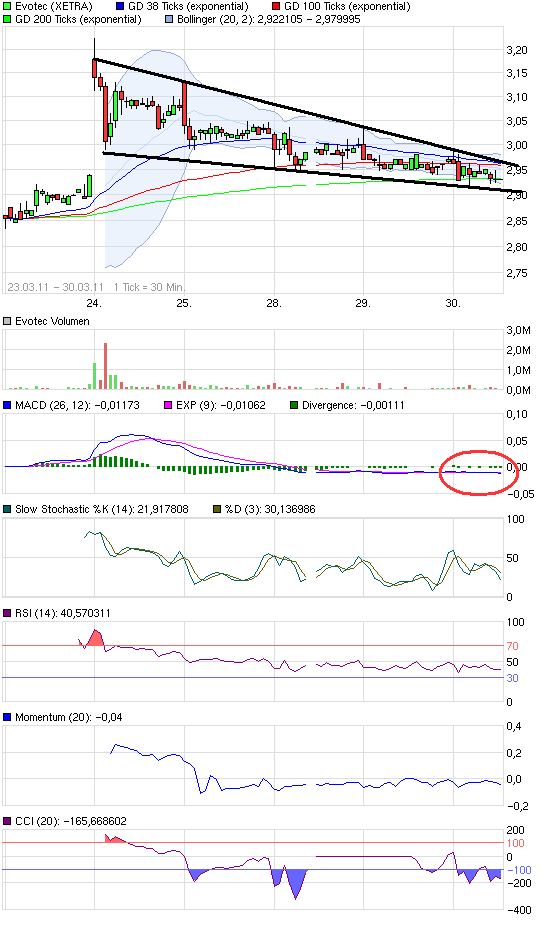Click the 'Momentum (20): -0,04' text
This screenshot has height=931, width=545.
pos(68,717)
